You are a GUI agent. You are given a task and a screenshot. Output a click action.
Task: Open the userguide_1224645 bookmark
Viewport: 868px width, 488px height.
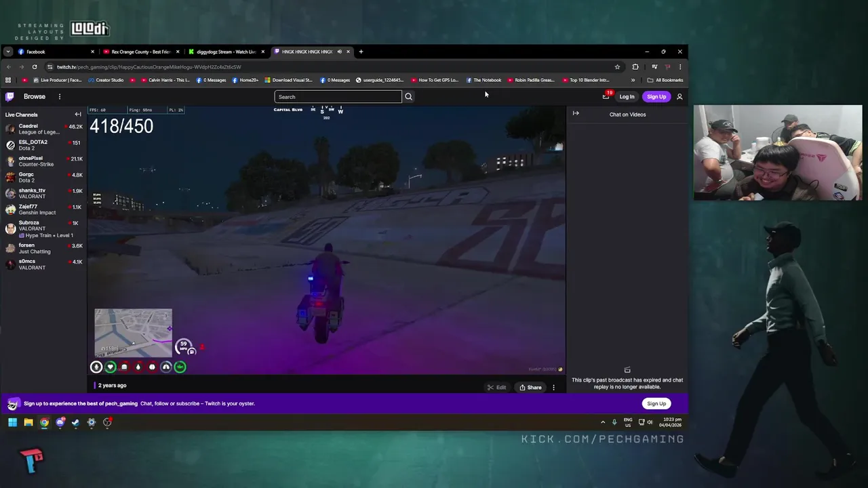coord(380,80)
